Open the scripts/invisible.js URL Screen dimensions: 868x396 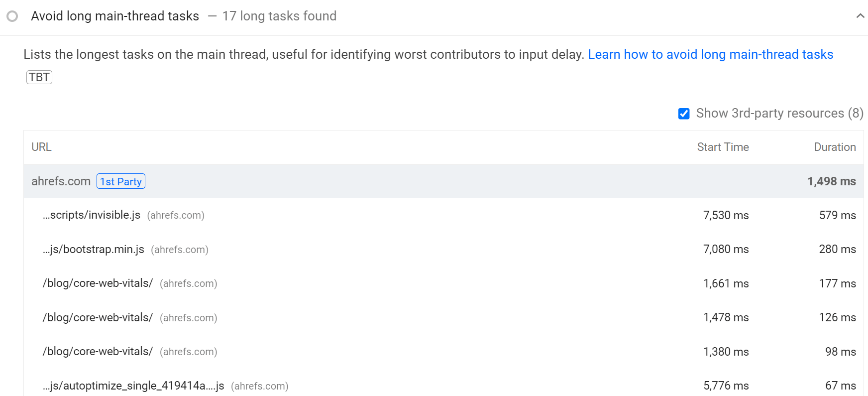(x=92, y=215)
